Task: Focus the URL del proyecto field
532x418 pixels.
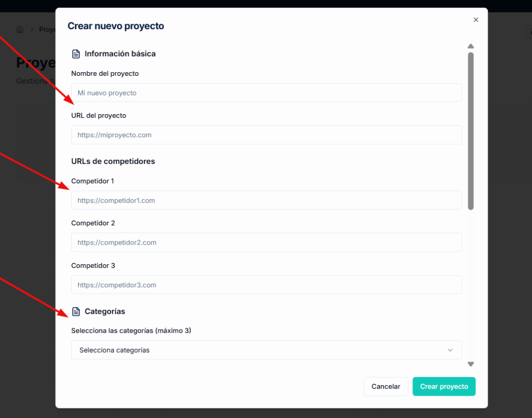Action: pyautogui.click(x=267, y=134)
